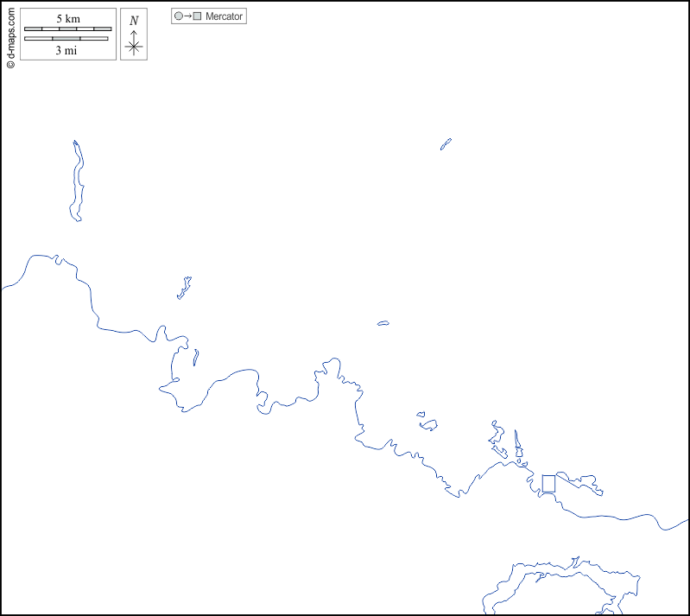690x616 pixels.
Task: Click the small slanted lake left of center
Action: pyautogui.click(x=184, y=288)
